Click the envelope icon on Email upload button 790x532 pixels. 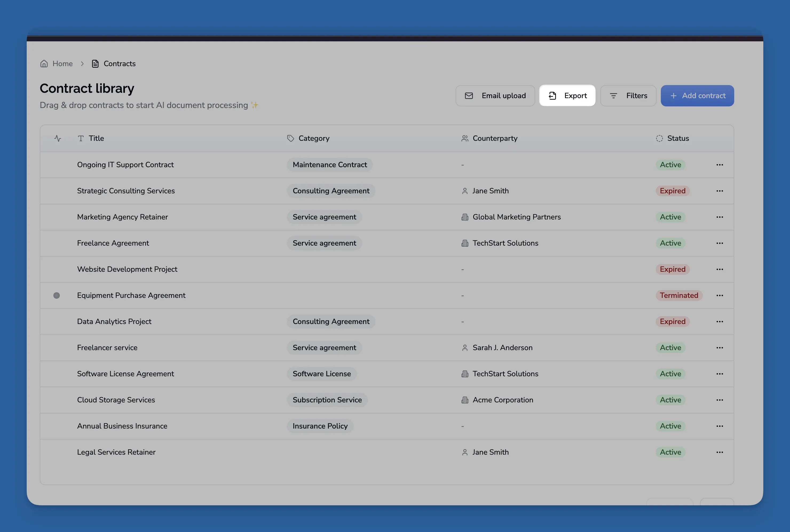coord(469,95)
